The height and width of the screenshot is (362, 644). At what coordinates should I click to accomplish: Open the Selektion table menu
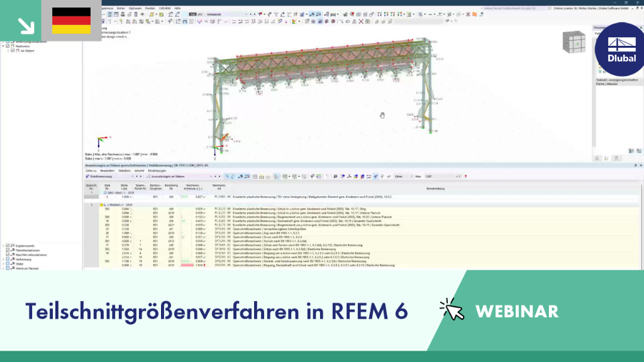point(124,171)
